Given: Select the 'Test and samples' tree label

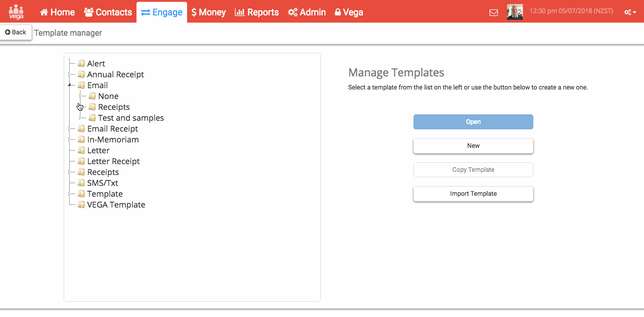Looking at the screenshot, I should click(x=131, y=118).
